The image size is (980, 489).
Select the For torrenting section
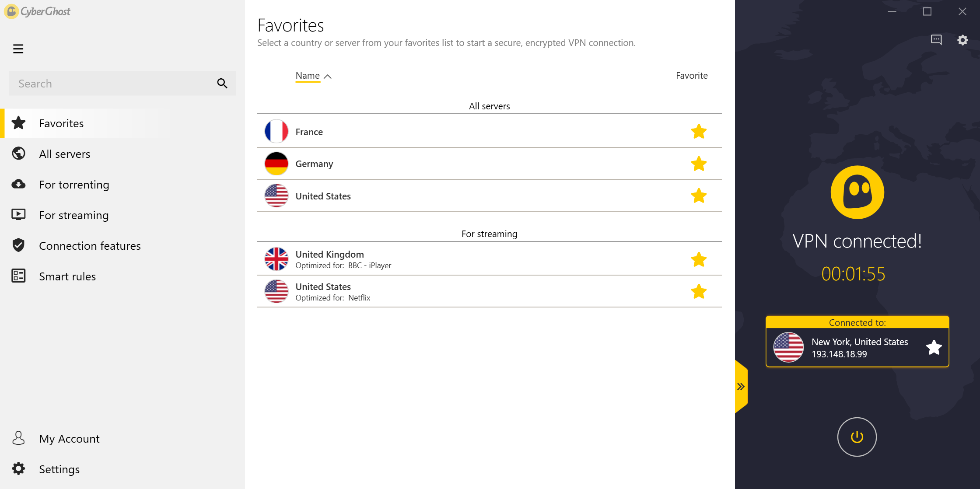coord(74,184)
